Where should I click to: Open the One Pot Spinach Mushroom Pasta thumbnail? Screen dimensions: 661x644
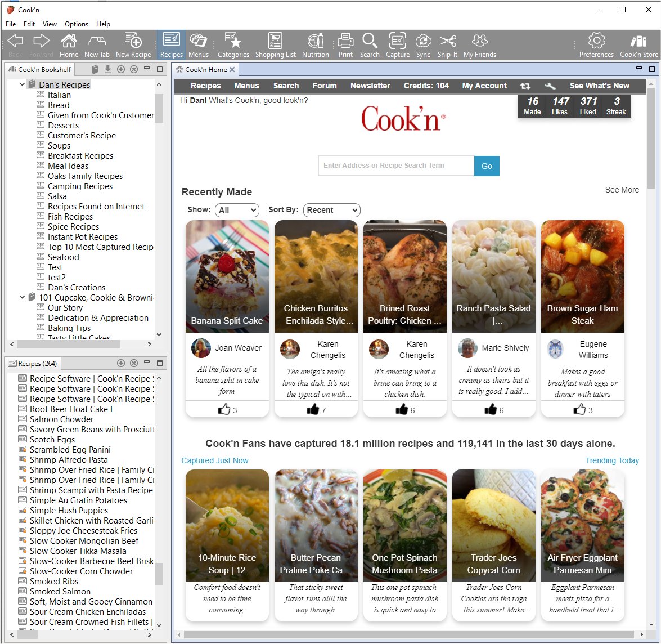[404, 525]
